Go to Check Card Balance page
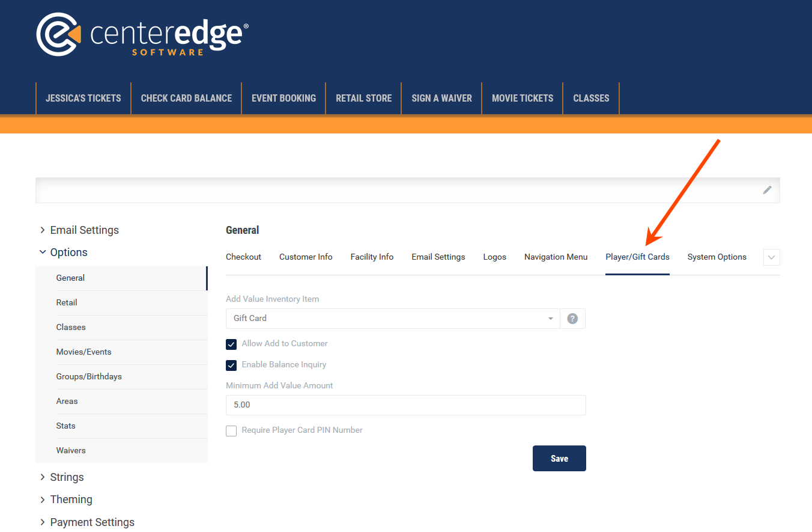 click(186, 99)
